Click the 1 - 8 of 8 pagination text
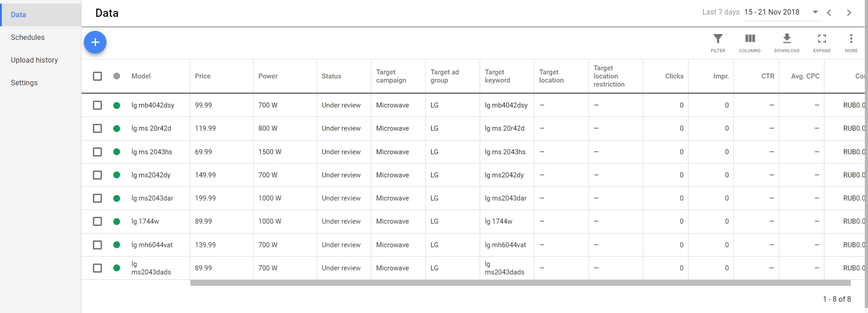 (x=837, y=299)
